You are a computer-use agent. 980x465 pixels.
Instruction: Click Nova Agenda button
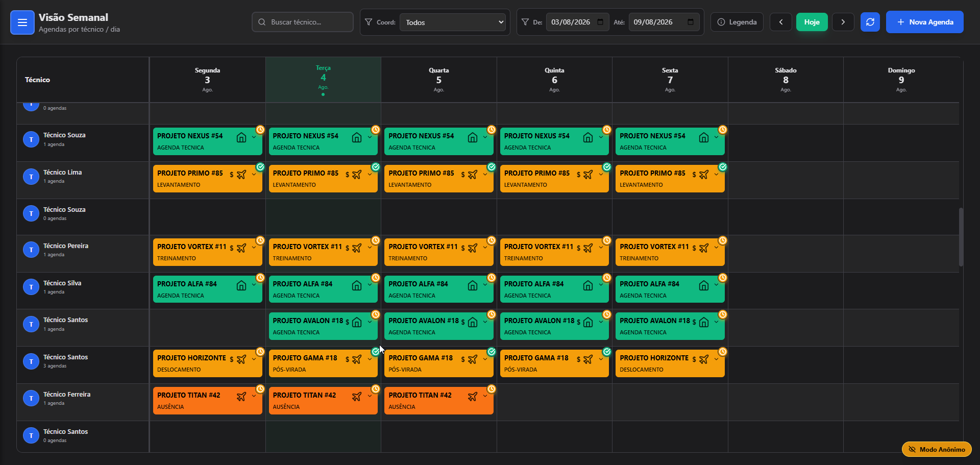(925, 22)
